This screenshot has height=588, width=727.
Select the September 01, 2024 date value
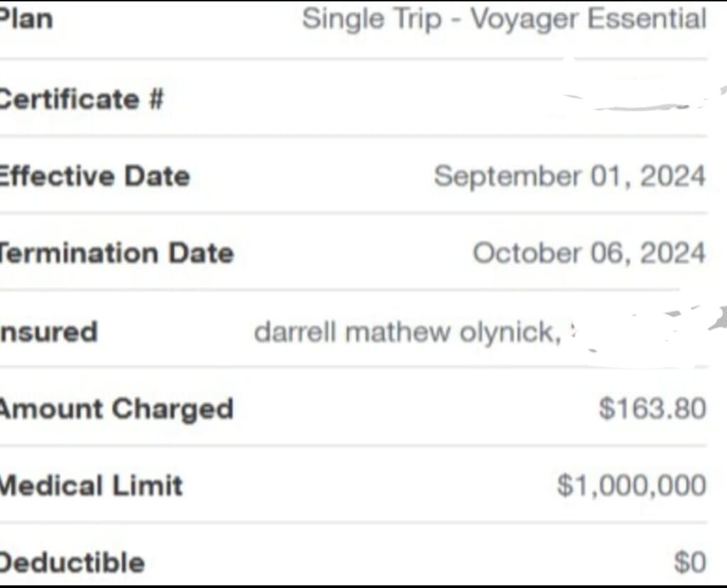[569, 176]
